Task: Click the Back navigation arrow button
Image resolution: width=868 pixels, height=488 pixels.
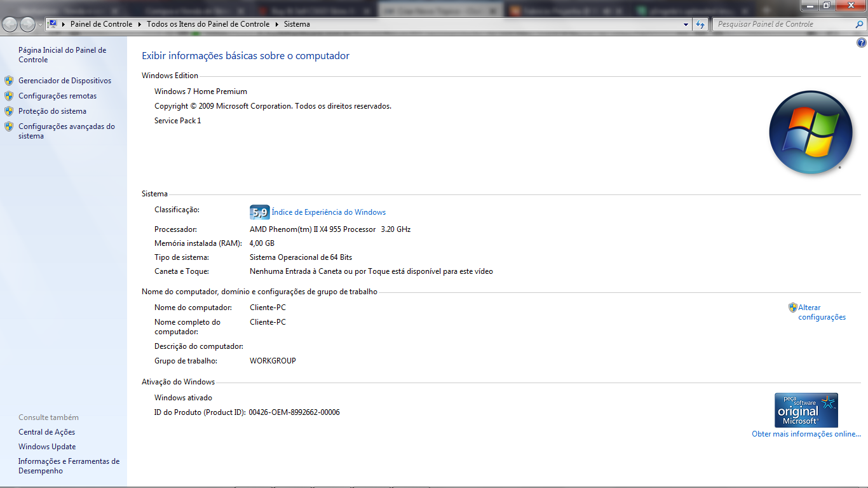Action: click(x=10, y=24)
